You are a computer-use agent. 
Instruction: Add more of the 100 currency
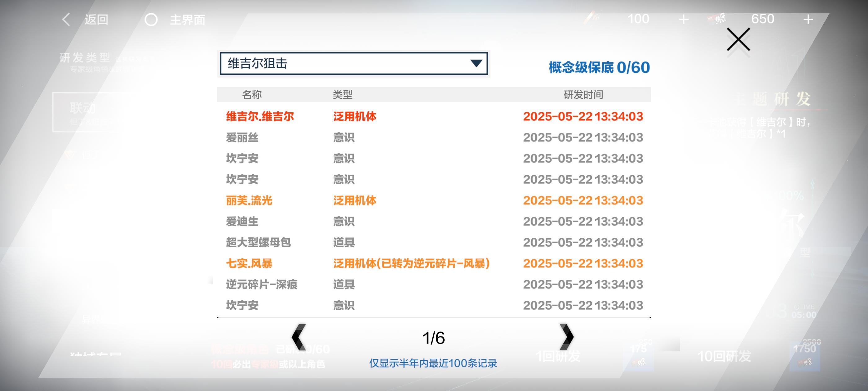point(683,20)
